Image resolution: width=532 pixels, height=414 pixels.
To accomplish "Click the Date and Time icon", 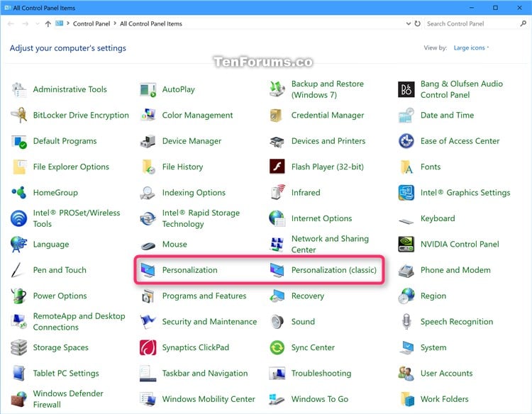I will click(x=406, y=116).
